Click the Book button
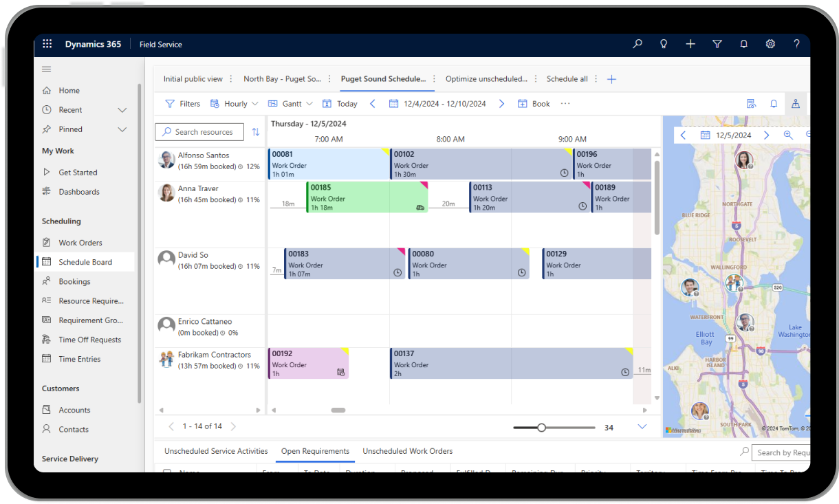 click(534, 104)
